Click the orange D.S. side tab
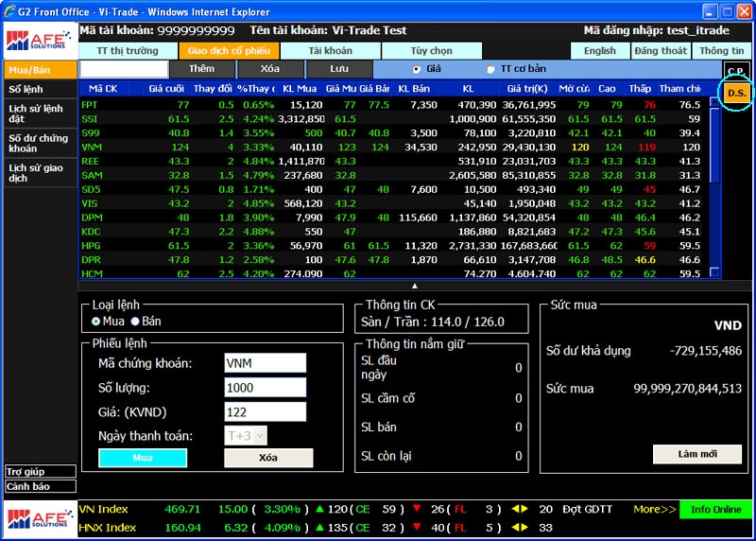This screenshot has height=541, width=756. coord(736,93)
